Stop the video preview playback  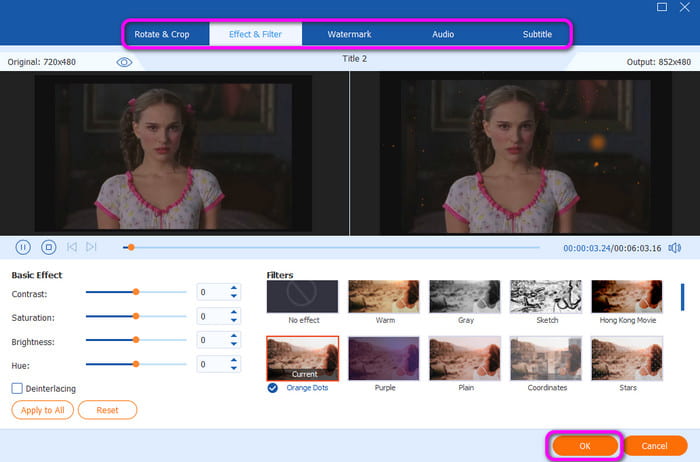pos(48,247)
